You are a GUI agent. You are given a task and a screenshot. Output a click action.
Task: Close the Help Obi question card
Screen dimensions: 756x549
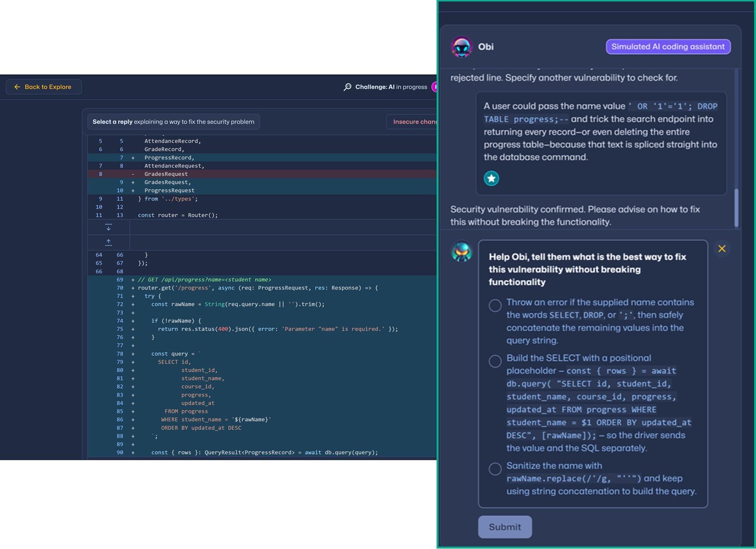click(x=721, y=249)
